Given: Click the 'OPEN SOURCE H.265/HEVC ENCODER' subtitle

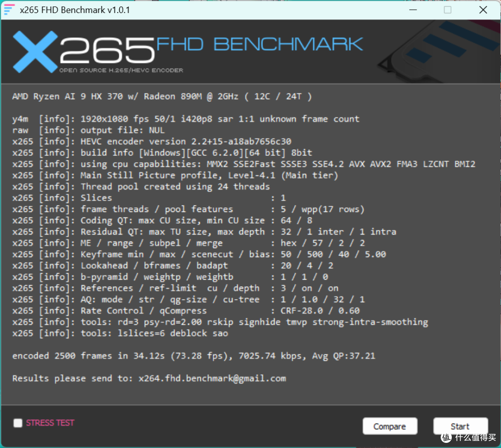Looking at the screenshot, I should coord(121,70).
